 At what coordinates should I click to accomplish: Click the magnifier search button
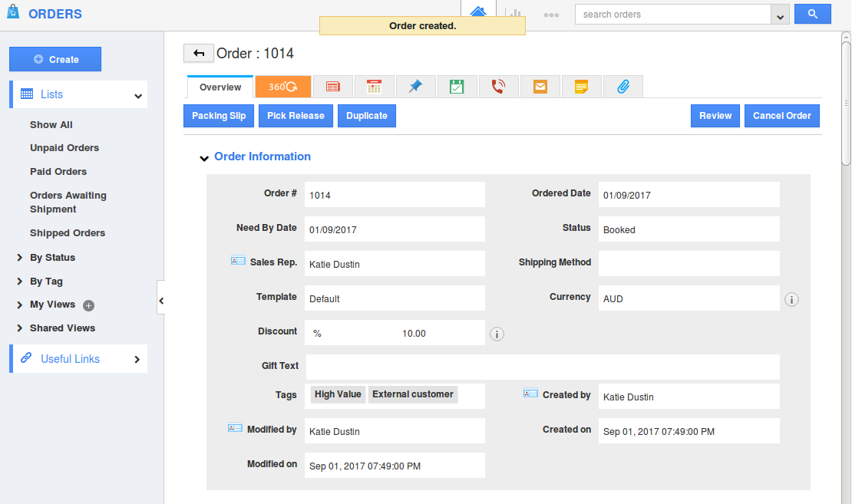coord(812,14)
